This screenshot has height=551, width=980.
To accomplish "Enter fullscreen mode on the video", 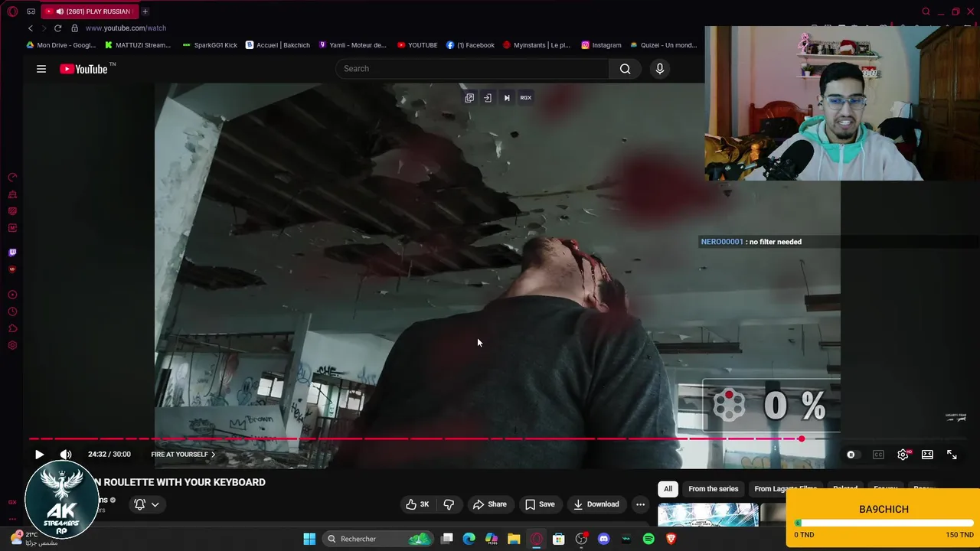I will click(x=952, y=455).
